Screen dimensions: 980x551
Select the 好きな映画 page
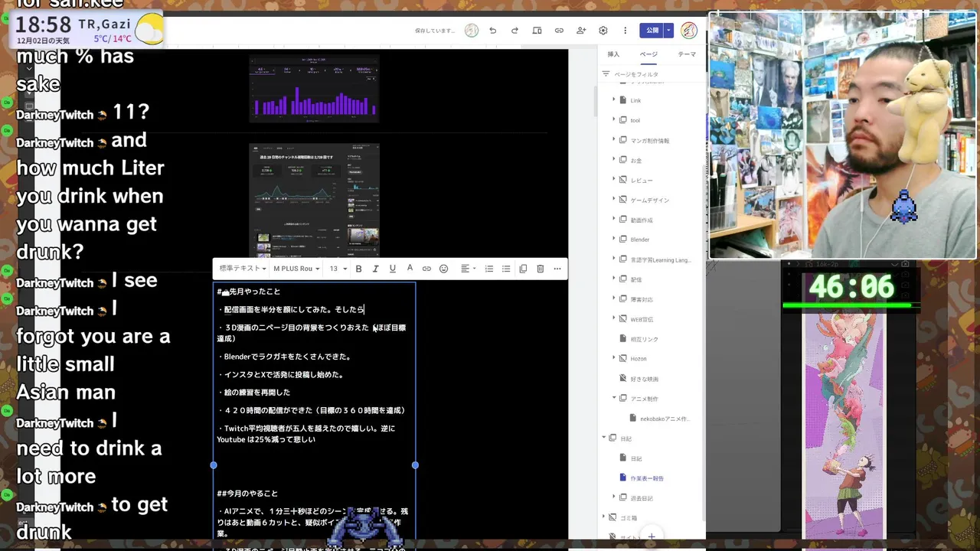[x=645, y=379]
